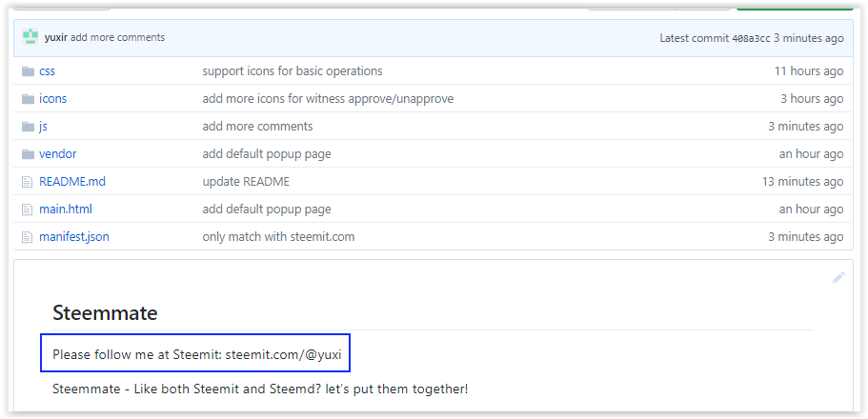Image resolution: width=868 pixels, height=419 pixels.
Task: Open commit 'support icons for basic operations'
Action: pos(293,70)
